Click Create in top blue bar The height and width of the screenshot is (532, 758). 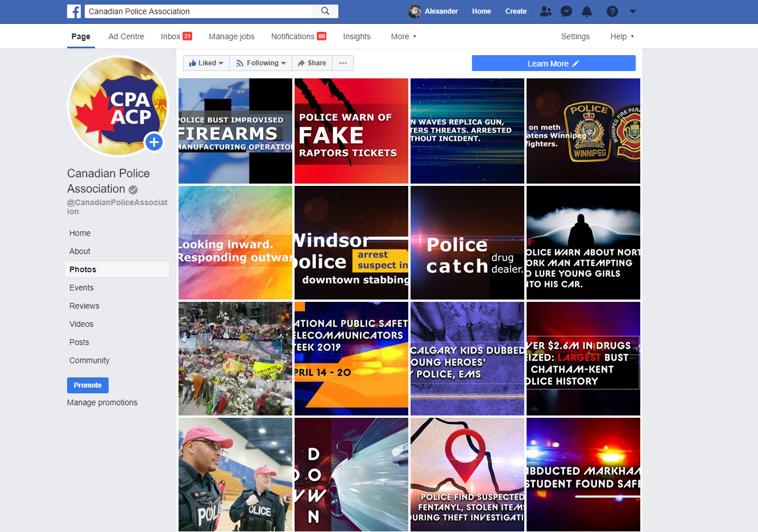point(516,11)
